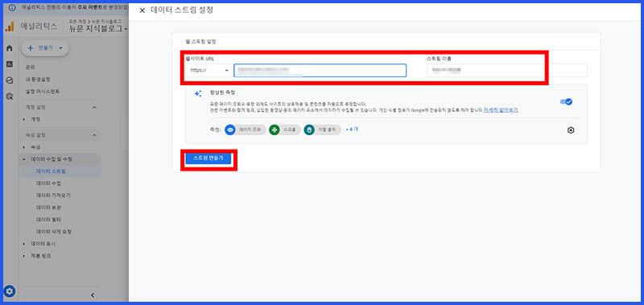Open 내 환경설정 in sidebar

38,79
